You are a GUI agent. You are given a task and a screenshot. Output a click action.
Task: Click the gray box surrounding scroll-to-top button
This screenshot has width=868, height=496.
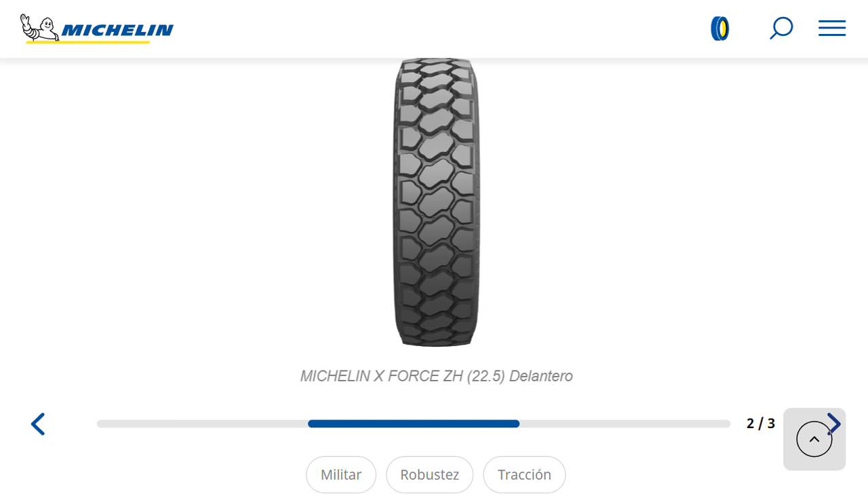tap(814, 439)
